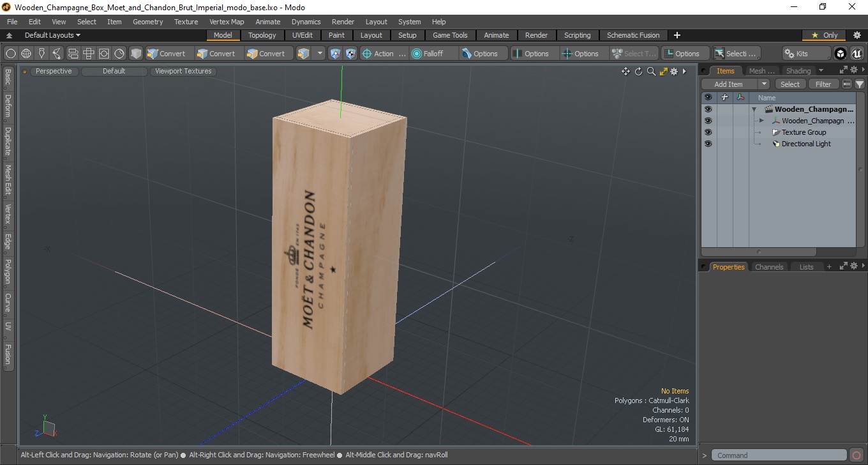
Task: Open the Kits button
Action: pyautogui.click(x=807, y=54)
